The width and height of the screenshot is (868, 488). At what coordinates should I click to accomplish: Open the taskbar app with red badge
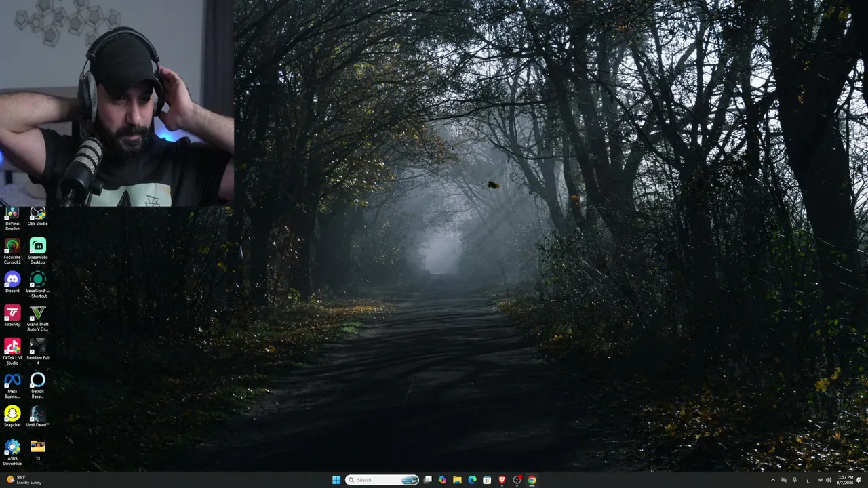click(517, 480)
